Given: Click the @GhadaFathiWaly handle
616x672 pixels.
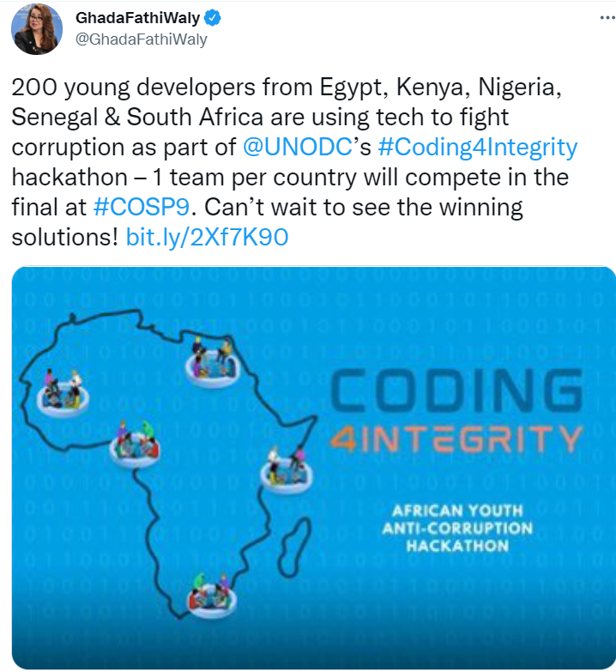Looking at the screenshot, I should coord(142,39).
